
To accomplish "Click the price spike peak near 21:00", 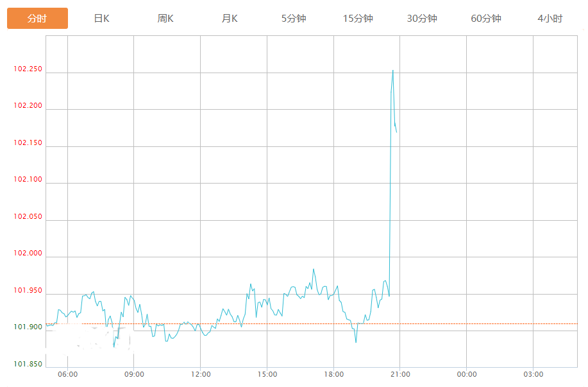I will [393, 71].
